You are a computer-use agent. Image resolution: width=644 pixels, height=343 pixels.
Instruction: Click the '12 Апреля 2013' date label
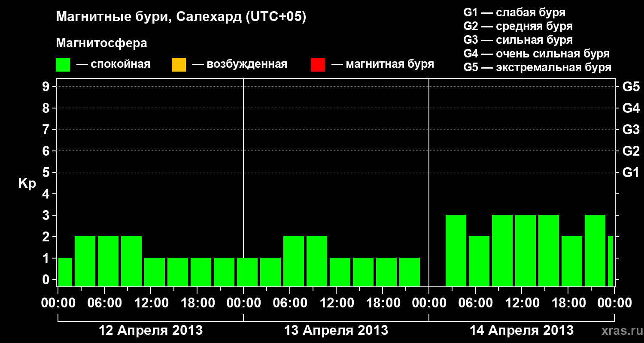(151, 331)
